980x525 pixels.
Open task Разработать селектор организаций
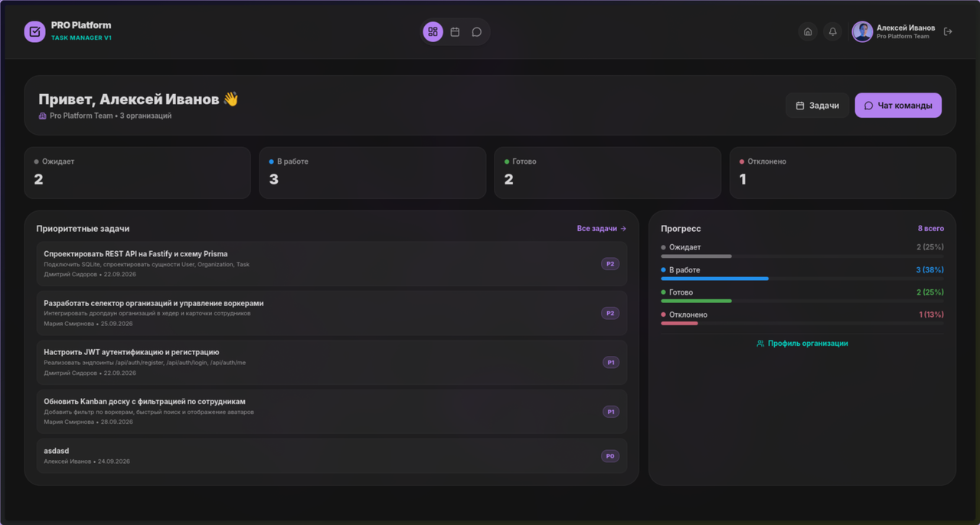click(332, 313)
